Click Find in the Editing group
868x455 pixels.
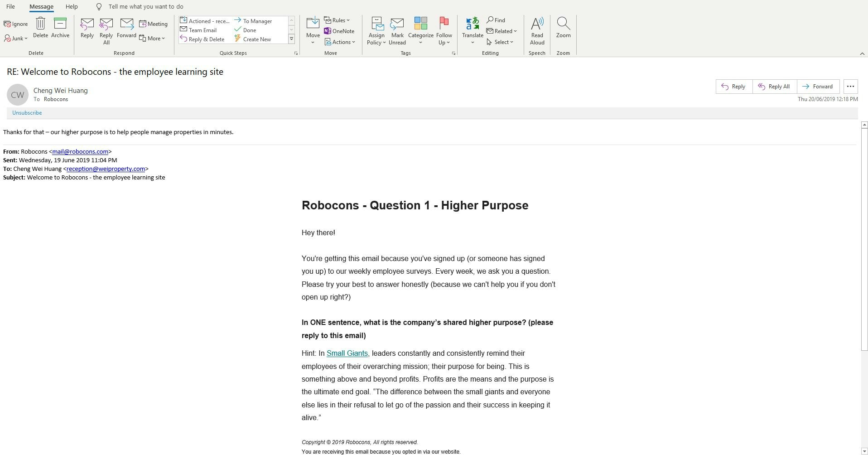click(496, 20)
